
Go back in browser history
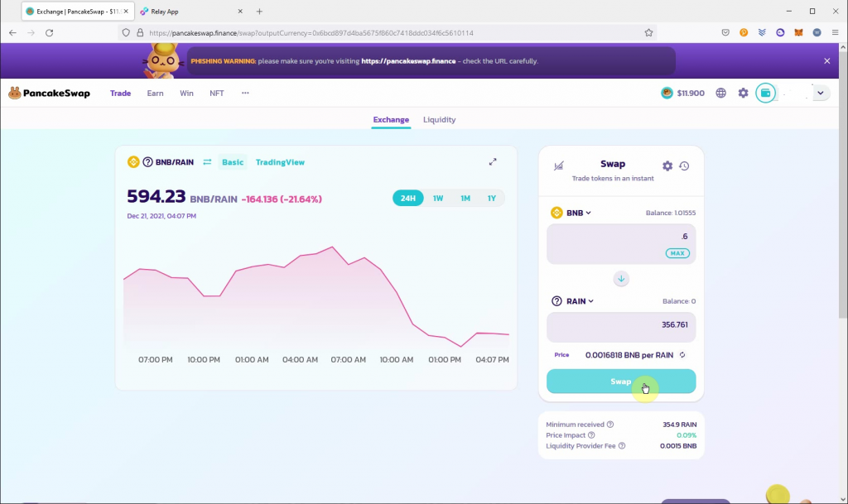tap(12, 33)
